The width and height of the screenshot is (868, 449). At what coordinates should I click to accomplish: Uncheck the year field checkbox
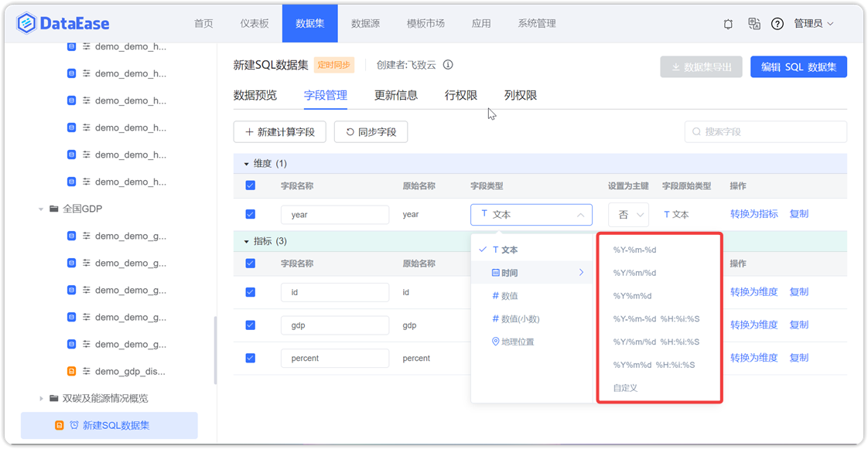[250, 214]
